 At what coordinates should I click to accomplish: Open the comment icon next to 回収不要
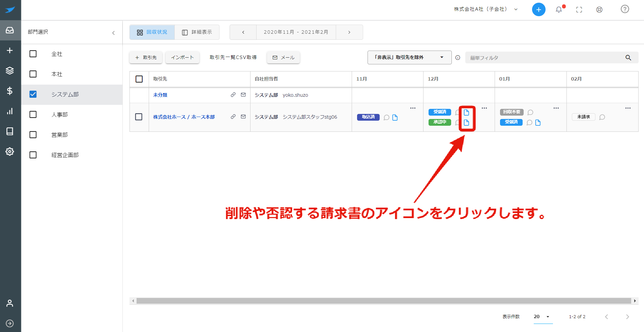[x=530, y=112]
